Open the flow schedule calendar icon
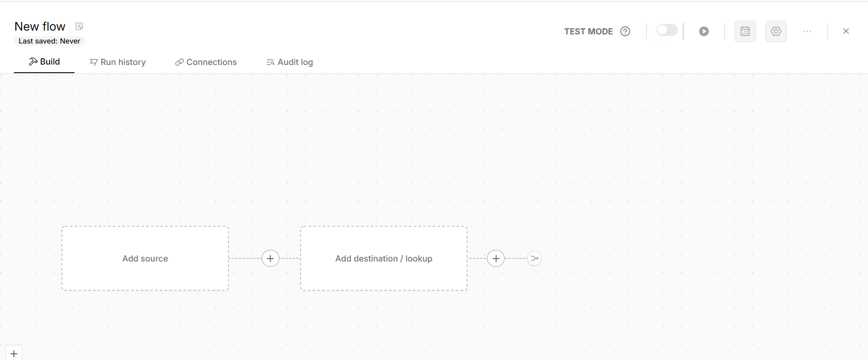The height and width of the screenshot is (360, 868). [745, 32]
